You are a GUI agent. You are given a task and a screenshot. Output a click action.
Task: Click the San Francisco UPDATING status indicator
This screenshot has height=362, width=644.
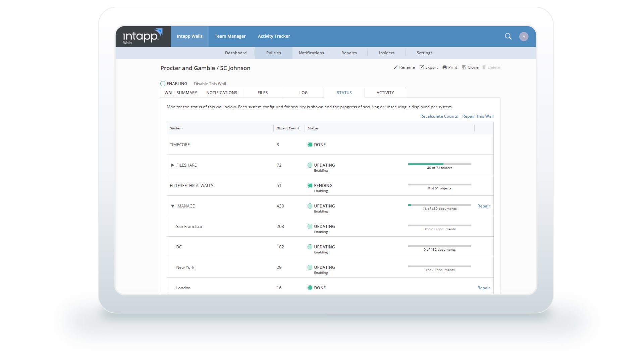pyautogui.click(x=310, y=227)
